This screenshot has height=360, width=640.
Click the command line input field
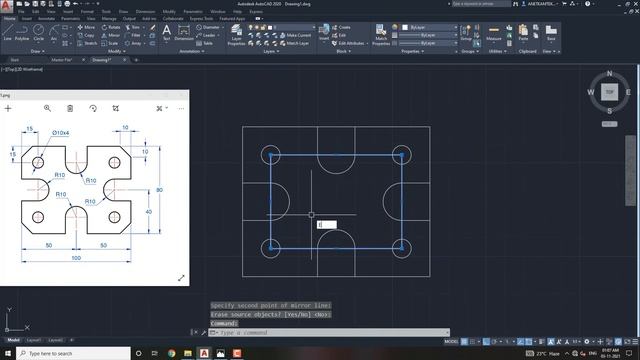coord(329,333)
